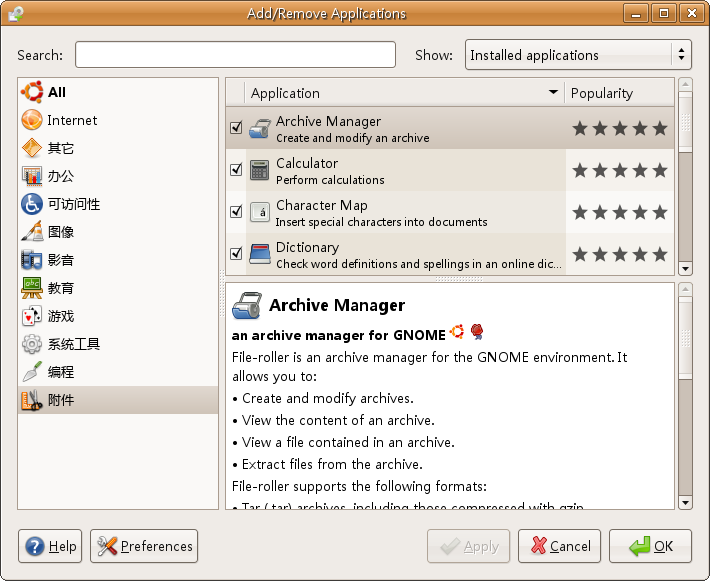Select the All category Ubuntu icon
The width and height of the screenshot is (710, 581).
(32, 92)
